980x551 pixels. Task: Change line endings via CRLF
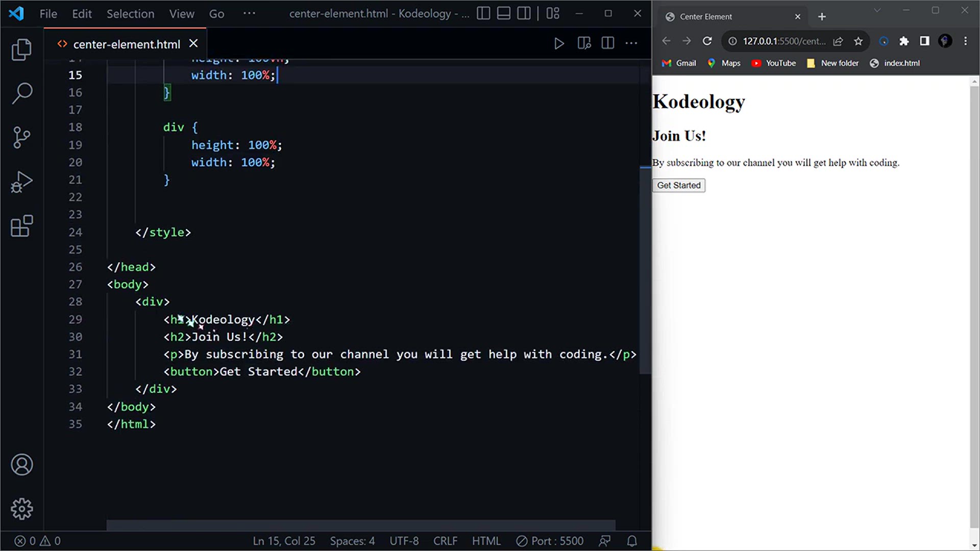pyautogui.click(x=445, y=541)
